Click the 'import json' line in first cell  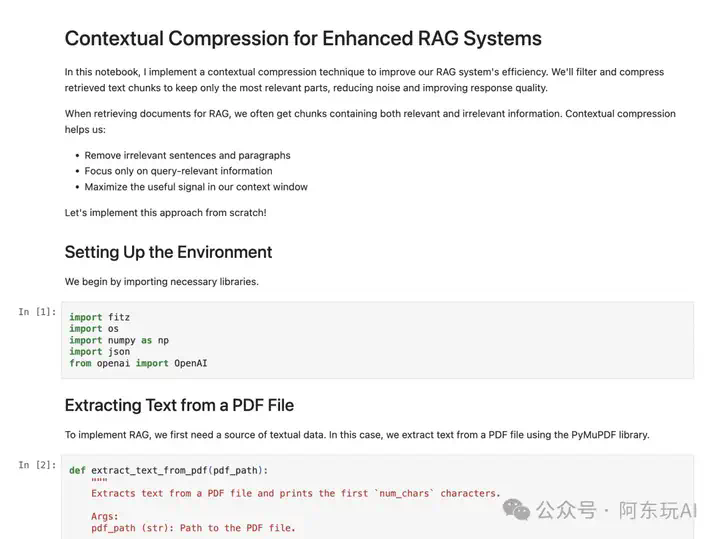tap(100, 352)
